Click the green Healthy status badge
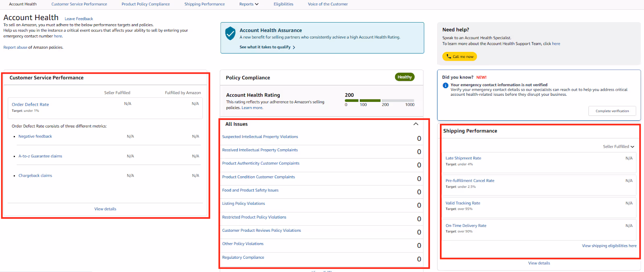Image resolution: width=644 pixels, height=272 pixels. click(x=405, y=77)
